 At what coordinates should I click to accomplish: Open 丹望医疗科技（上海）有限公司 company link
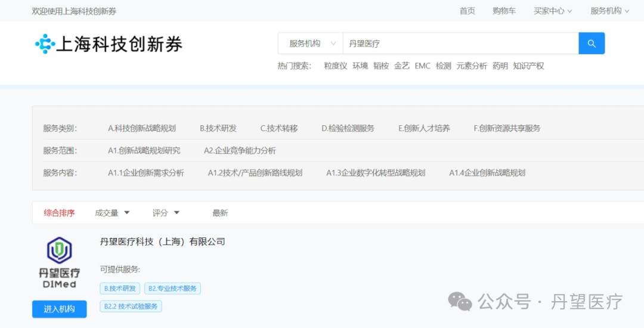pyautogui.click(x=163, y=242)
